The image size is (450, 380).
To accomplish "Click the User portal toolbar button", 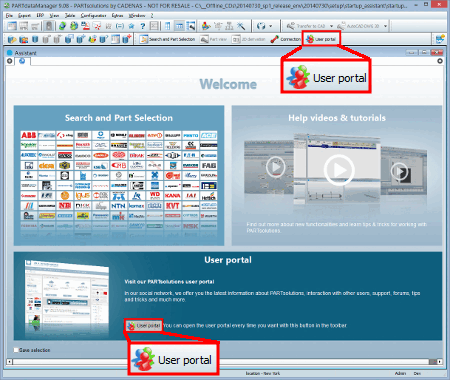I will click(321, 39).
